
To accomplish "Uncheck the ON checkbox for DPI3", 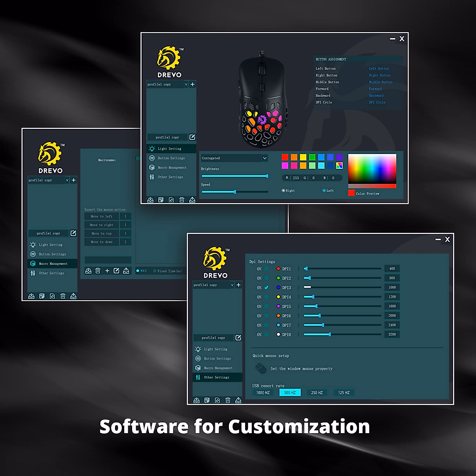I will (x=267, y=288).
